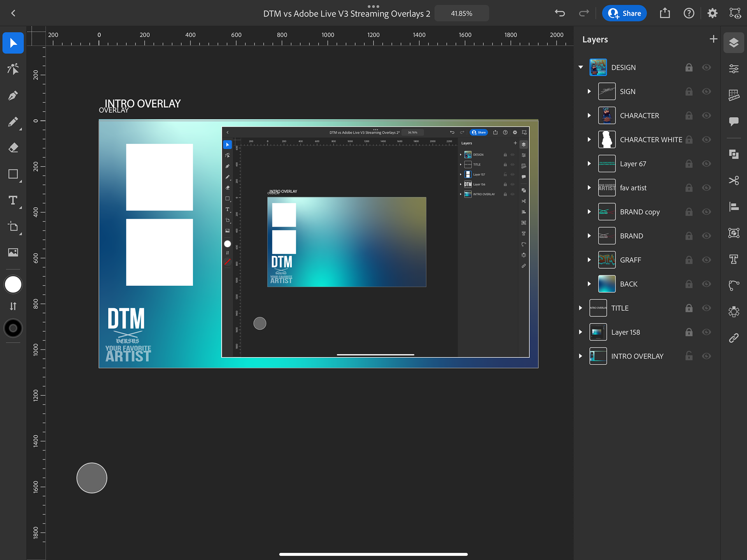Open the document title name
Viewport: 747px width, 560px height.
347,14
